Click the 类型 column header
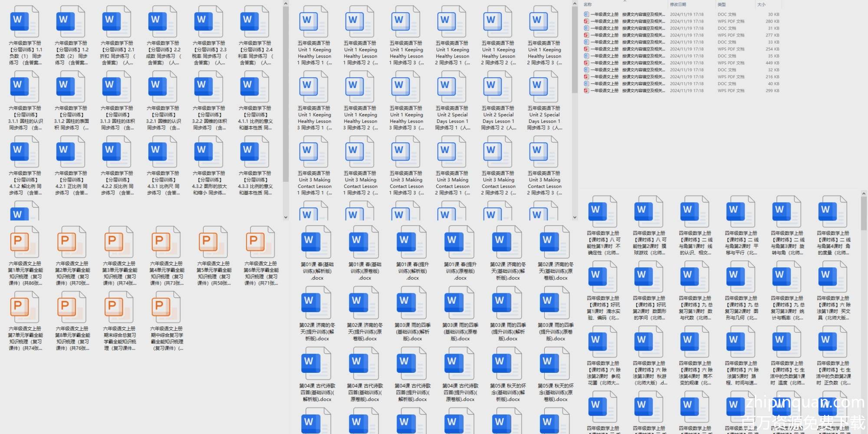 722,4
